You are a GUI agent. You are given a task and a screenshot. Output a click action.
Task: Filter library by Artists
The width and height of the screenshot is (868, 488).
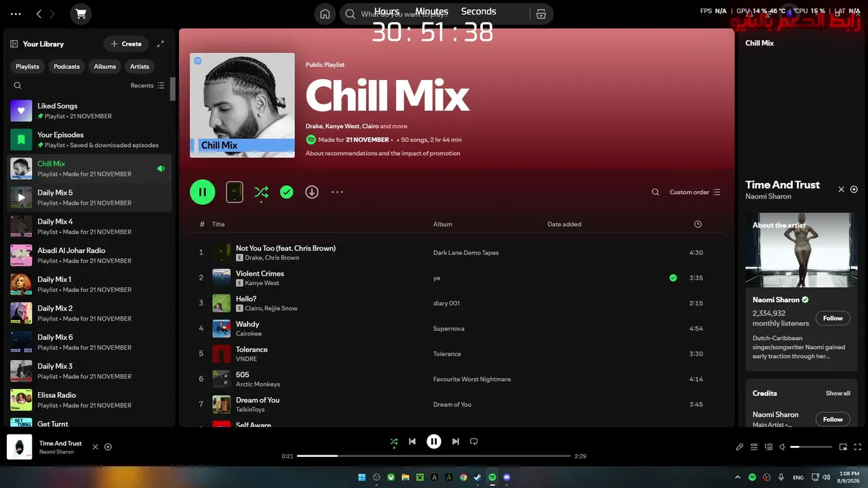click(140, 66)
